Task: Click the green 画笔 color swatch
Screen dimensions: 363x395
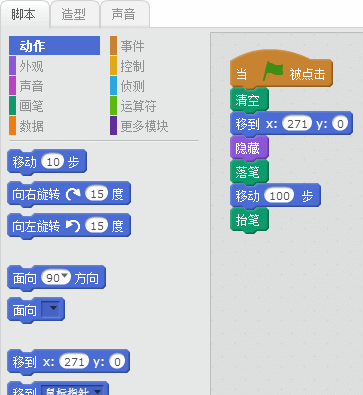Action: click(x=12, y=106)
